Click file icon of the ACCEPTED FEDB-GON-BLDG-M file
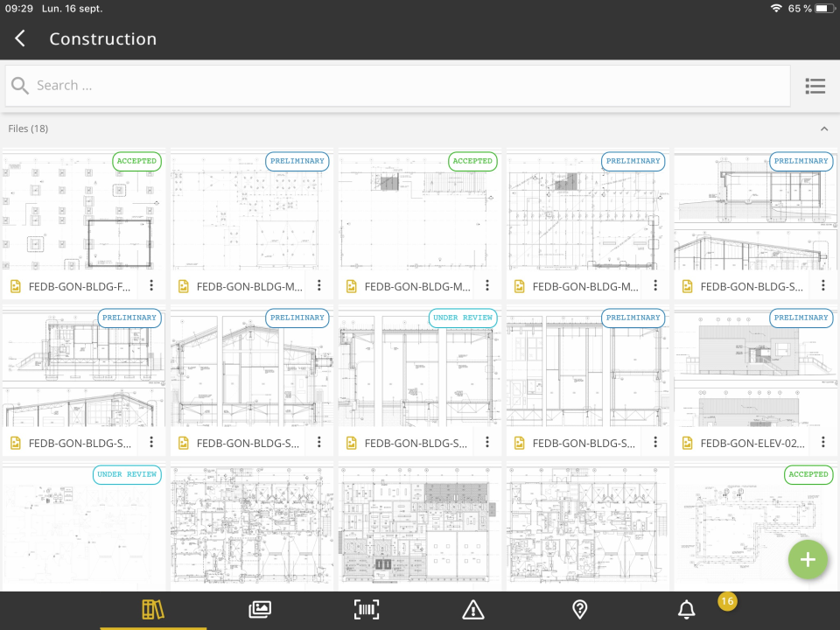This screenshot has height=630, width=840. (x=352, y=287)
